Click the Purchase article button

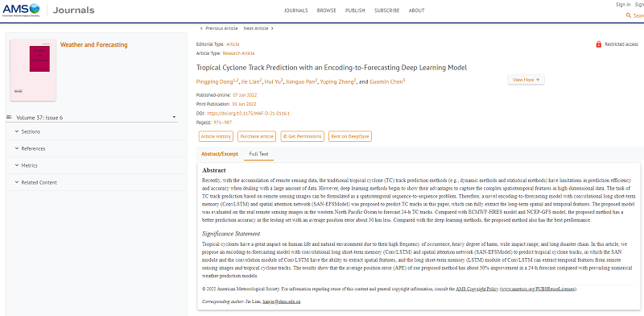pos(257,136)
